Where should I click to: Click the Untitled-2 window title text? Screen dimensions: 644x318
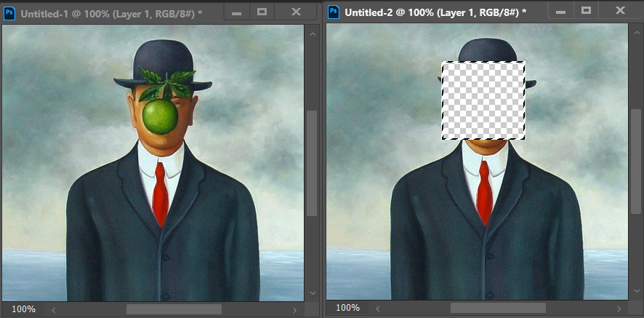coord(436,13)
